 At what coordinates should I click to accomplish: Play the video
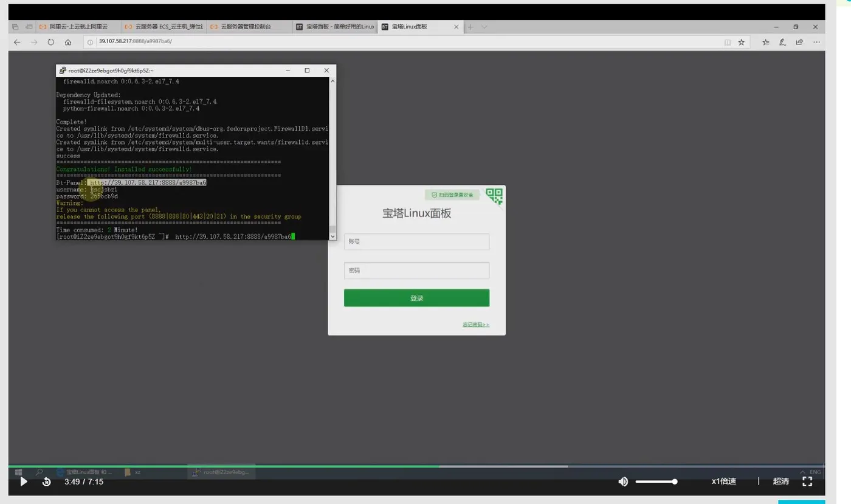pos(24,482)
